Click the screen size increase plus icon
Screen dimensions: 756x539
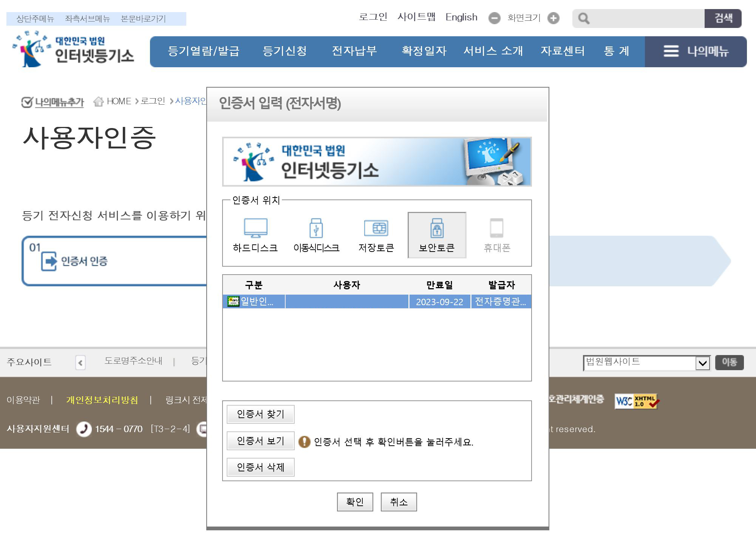coord(553,18)
